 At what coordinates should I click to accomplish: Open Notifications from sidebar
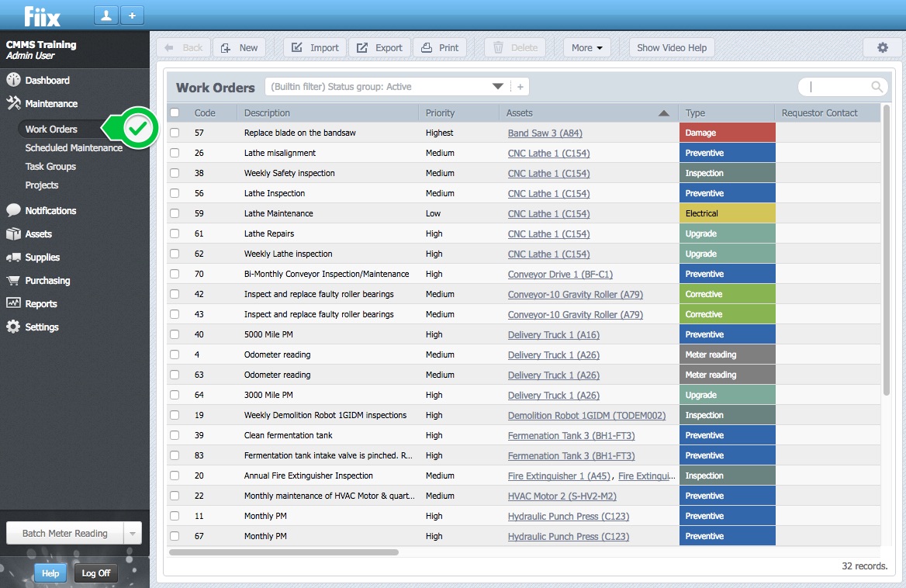click(41, 211)
